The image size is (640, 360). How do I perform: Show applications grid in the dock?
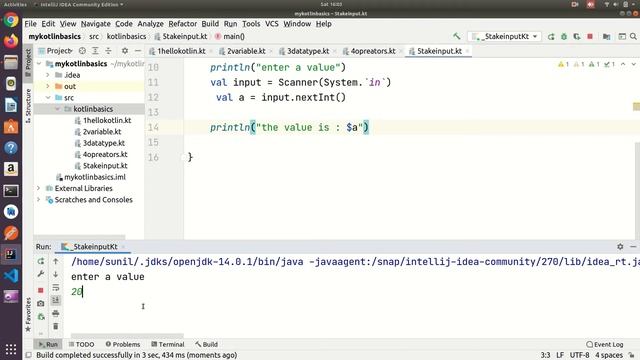pyautogui.click(x=11, y=349)
